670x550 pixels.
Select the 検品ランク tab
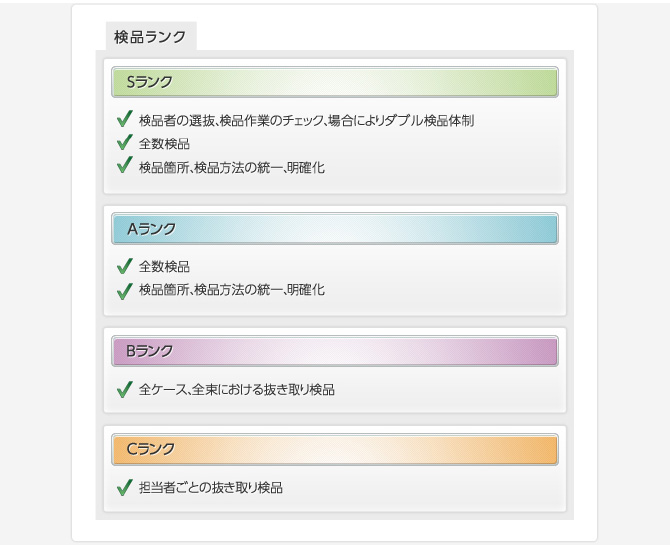pyautogui.click(x=150, y=37)
